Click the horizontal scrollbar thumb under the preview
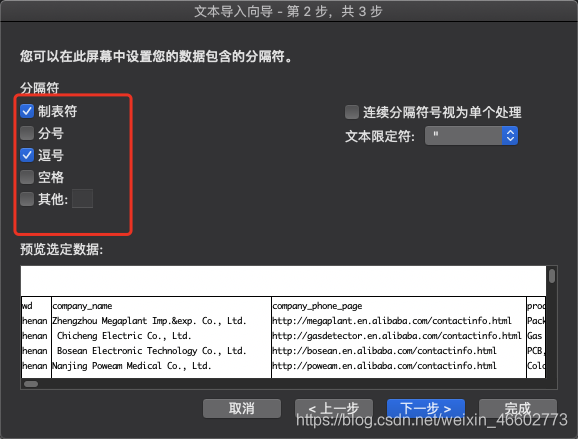Viewport: 578px width, 439px height. tap(31, 384)
